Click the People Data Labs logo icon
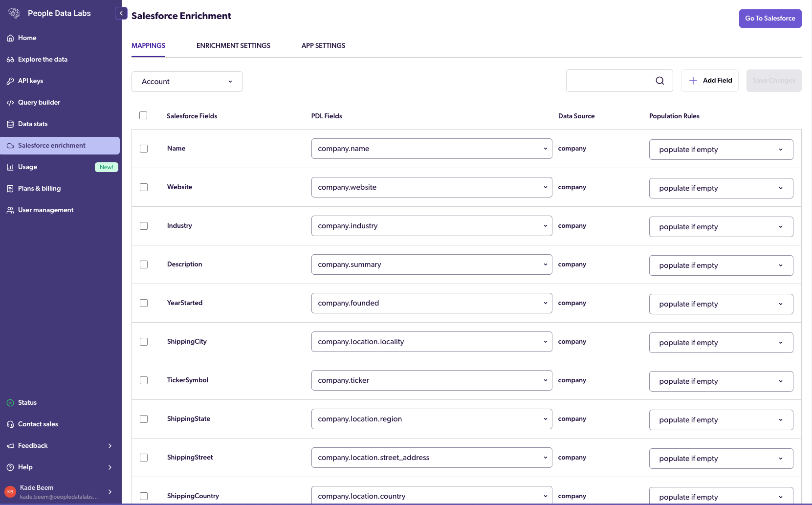This screenshot has height=505, width=812. (x=14, y=13)
